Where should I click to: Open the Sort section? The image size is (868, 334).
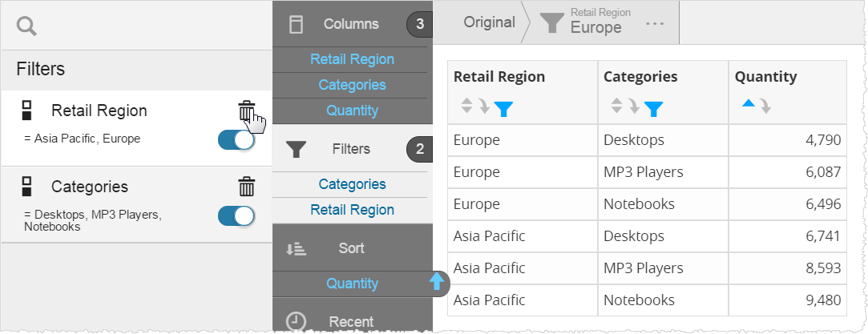[x=351, y=248]
